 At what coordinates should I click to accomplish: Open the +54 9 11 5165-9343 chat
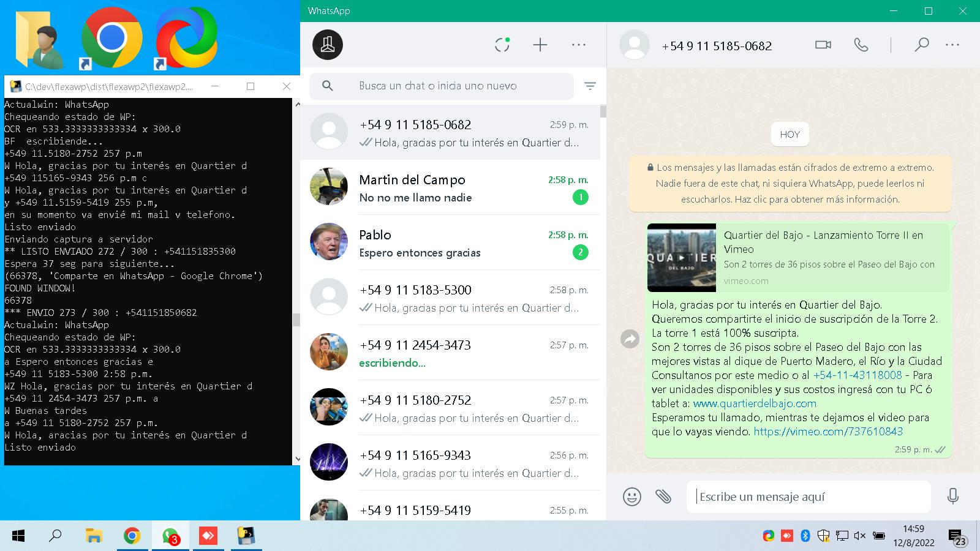click(x=450, y=463)
